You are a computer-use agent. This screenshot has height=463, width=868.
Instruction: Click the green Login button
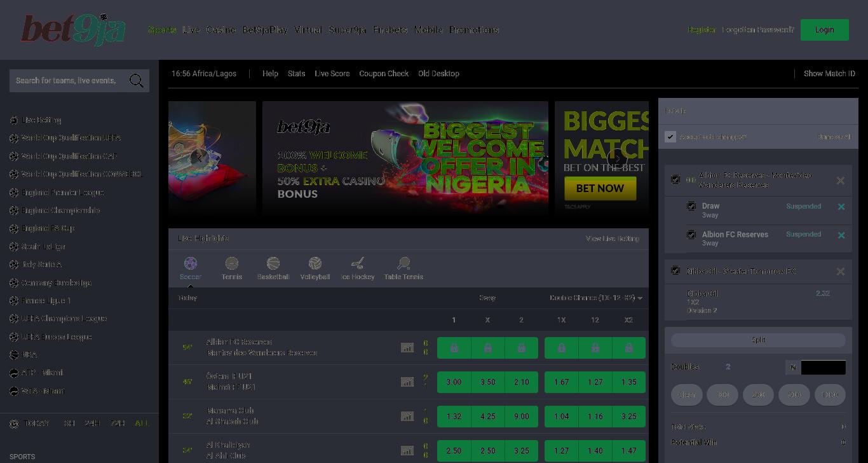pos(825,30)
